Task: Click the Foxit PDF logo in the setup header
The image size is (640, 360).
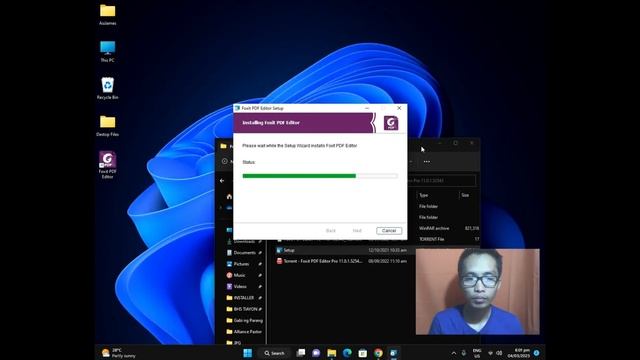Action: pyautogui.click(x=391, y=123)
